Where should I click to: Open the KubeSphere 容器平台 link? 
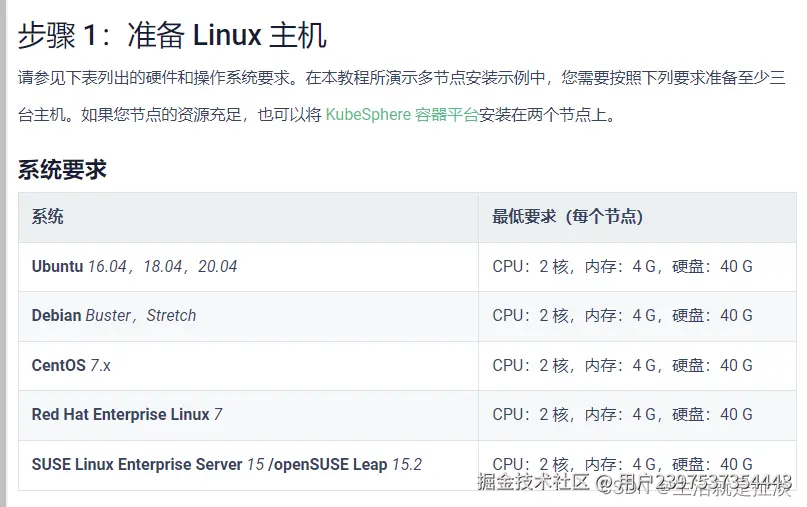pyautogui.click(x=402, y=114)
